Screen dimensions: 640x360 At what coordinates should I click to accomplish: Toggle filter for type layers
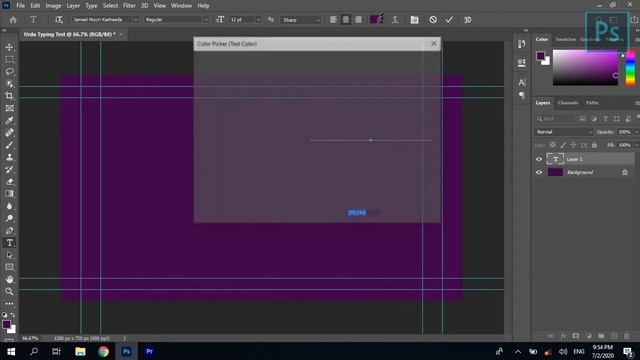click(x=605, y=119)
